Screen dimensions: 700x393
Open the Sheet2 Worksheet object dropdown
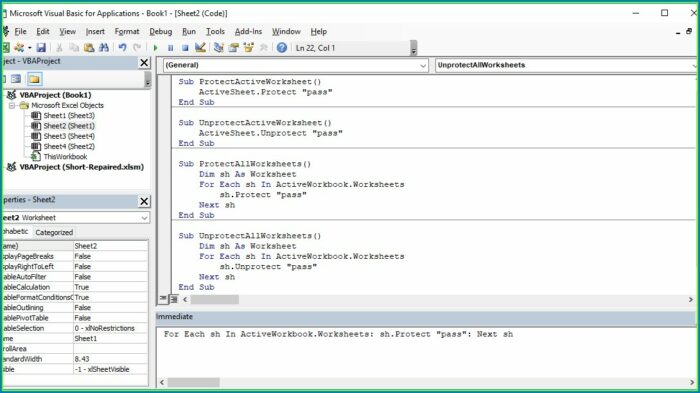pos(144,218)
